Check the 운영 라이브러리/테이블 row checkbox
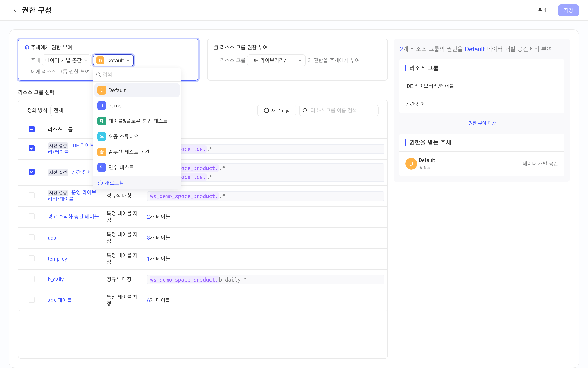Image resolution: width=588 pixels, height=368 pixels. pyautogui.click(x=32, y=195)
